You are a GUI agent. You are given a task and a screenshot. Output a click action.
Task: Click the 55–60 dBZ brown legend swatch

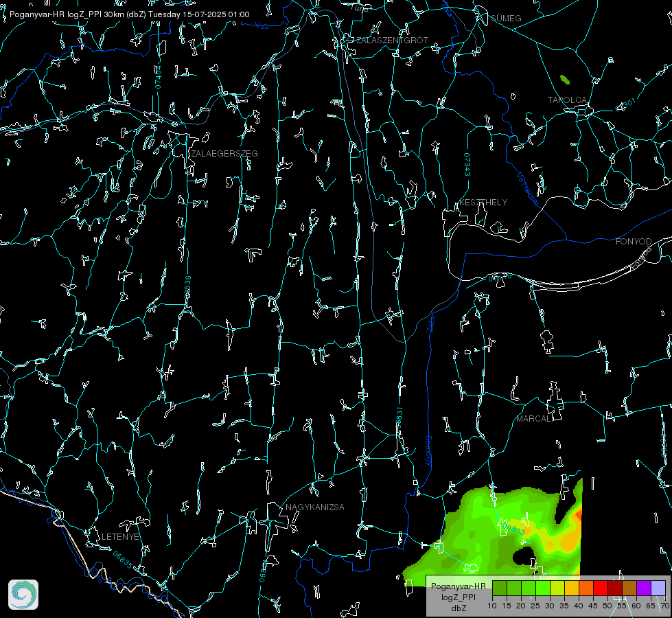pyautogui.click(x=629, y=588)
